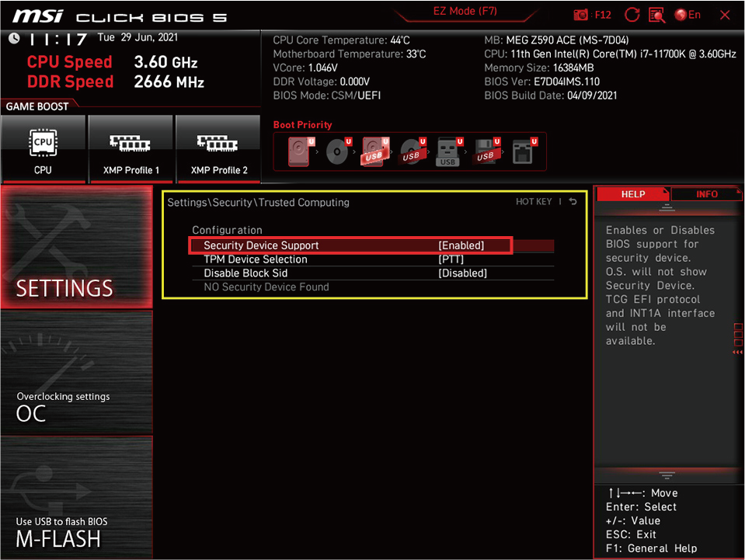
Task: Change language with the En globe icon
Action: [x=687, y=15]
